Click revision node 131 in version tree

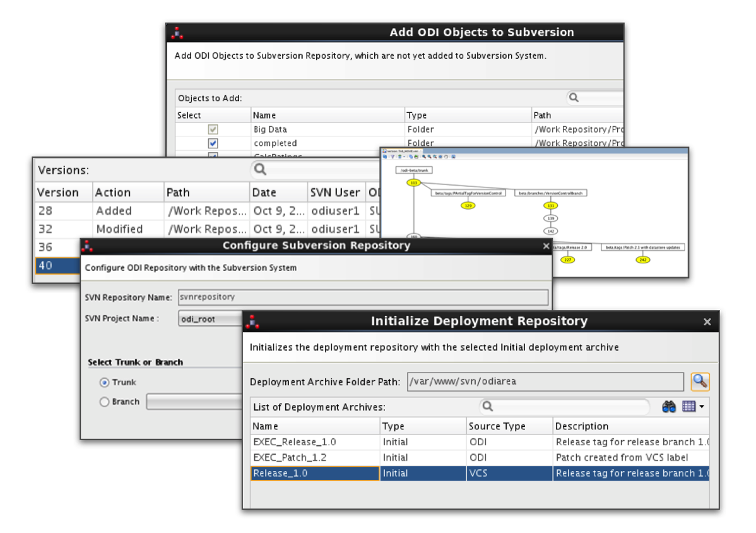[x=551, y=205]
